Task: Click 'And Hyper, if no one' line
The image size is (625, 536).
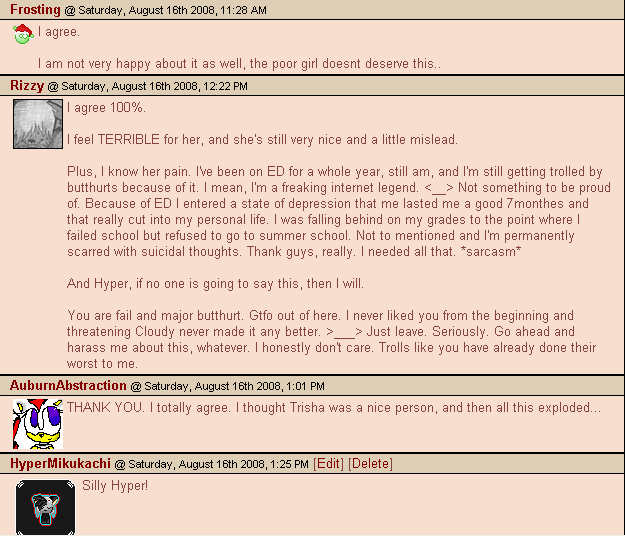Action: click(215, 284)
